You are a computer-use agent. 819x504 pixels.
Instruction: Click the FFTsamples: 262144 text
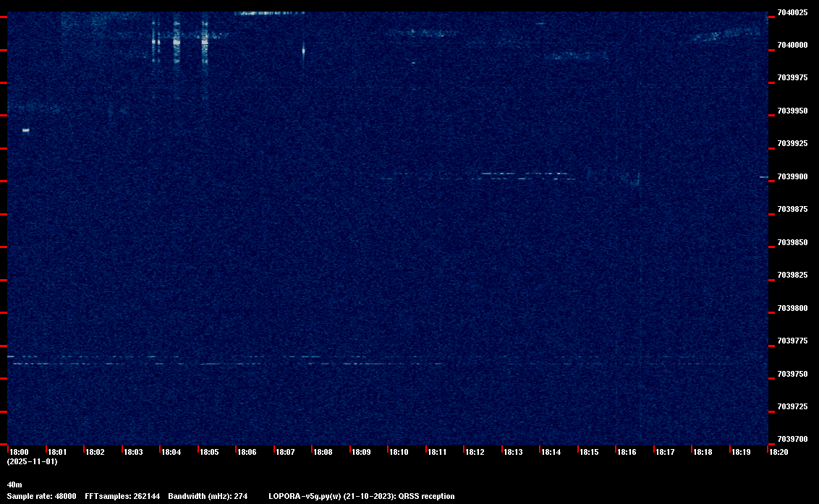pos(123,497)
